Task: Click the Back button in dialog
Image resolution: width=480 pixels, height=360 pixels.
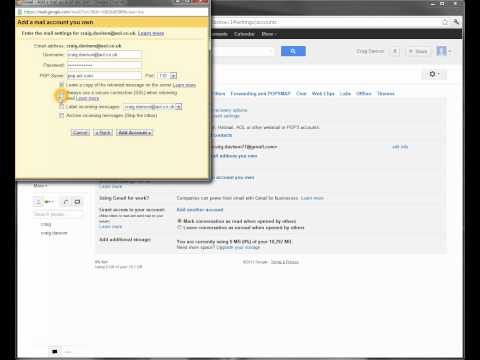Action: tap(103, 133)
